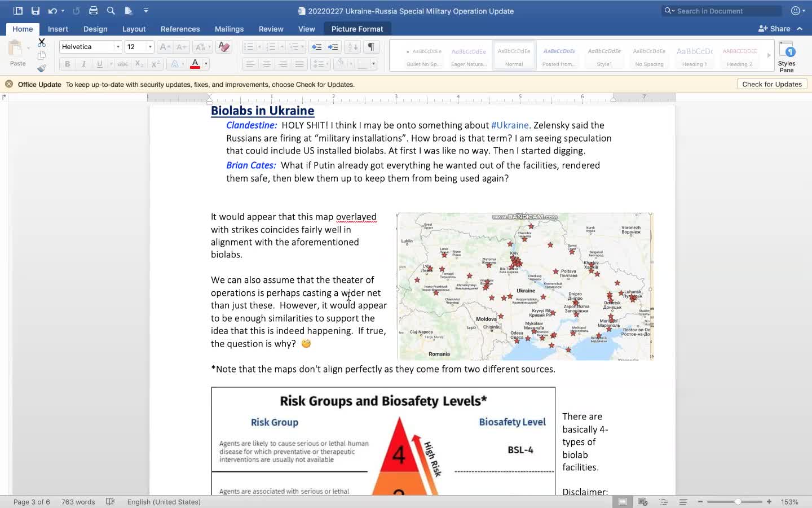Decrease font size with smaller A icon
The height and width of the screenshot is (508, 812).
pyautogui.click(x=180, y=47)
